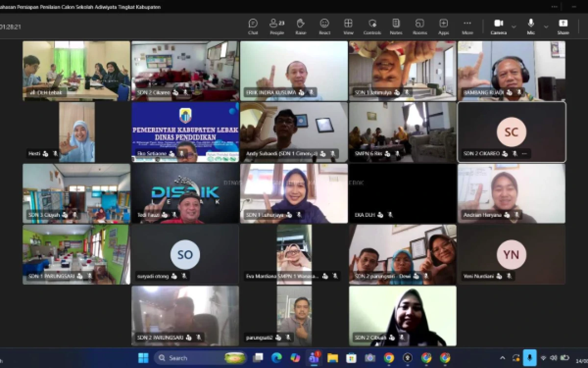The image size is (588, 368).
Task: Click the system tray microphone-in-use indicator
Action: click(x=530, y=358)
